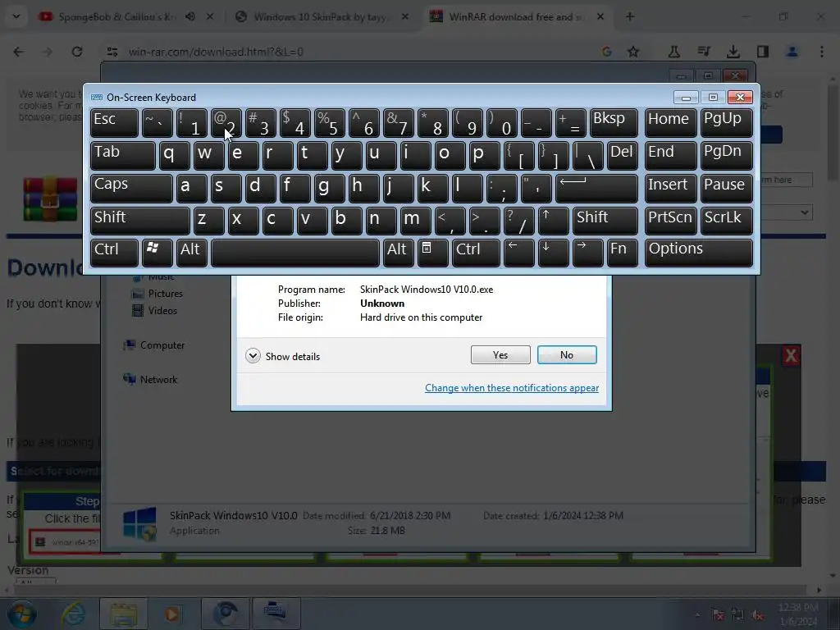The image size is (840, 630).
Task: Click the context menu key on keyboard
Action: pyautogui.click(x=432, y=253)
